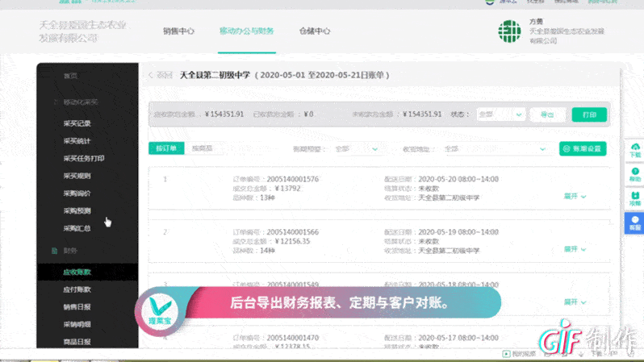The width and height of the screenshot is (644, 362).
Task: Click the video icon in the bottom status bar
Action: coord(507,354)
